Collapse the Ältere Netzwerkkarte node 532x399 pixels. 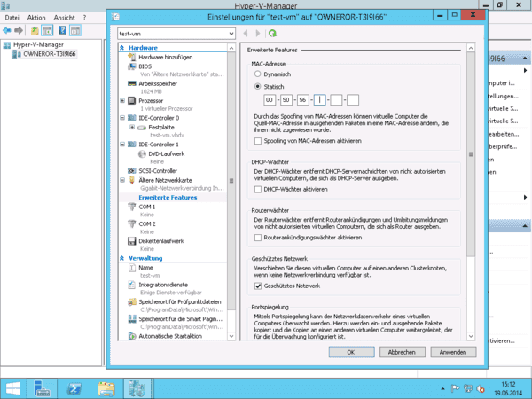point(122,180)
